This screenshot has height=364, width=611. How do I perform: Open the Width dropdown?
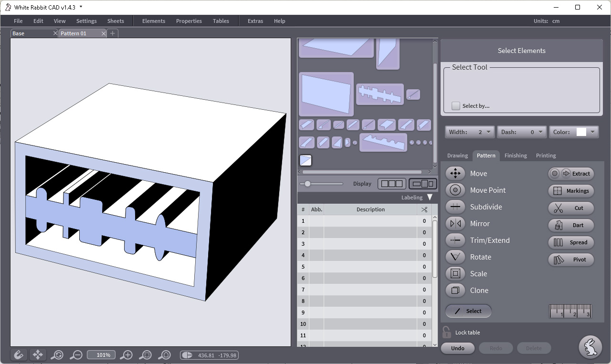[x=470, y=132]
